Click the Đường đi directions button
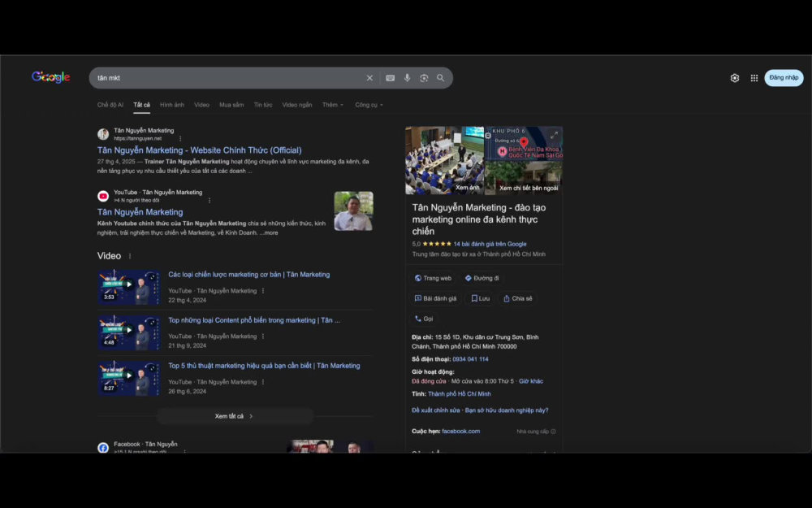This screenshot has width=812, height=508. (482, 278)
